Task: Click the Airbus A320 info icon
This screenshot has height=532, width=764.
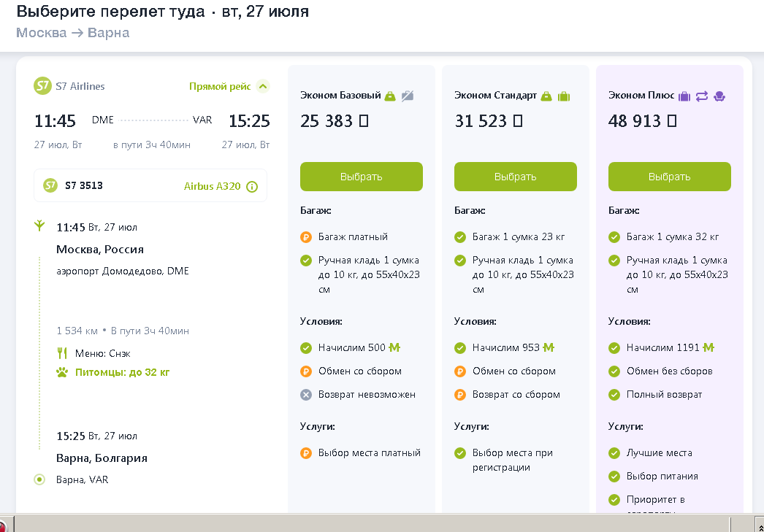Action: (252, 187)
